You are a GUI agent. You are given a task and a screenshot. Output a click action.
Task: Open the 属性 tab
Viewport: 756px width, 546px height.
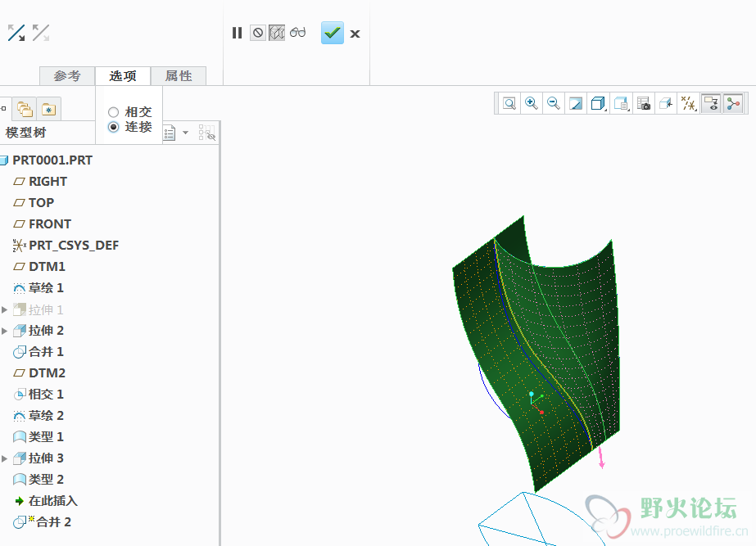click(x=179, y=75)
